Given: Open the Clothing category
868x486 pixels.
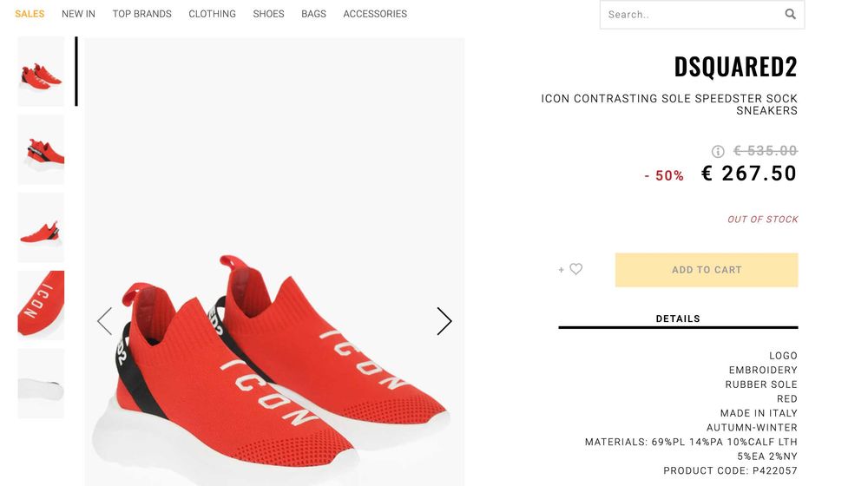Looking at the screenshot, I should pos(212,14).
